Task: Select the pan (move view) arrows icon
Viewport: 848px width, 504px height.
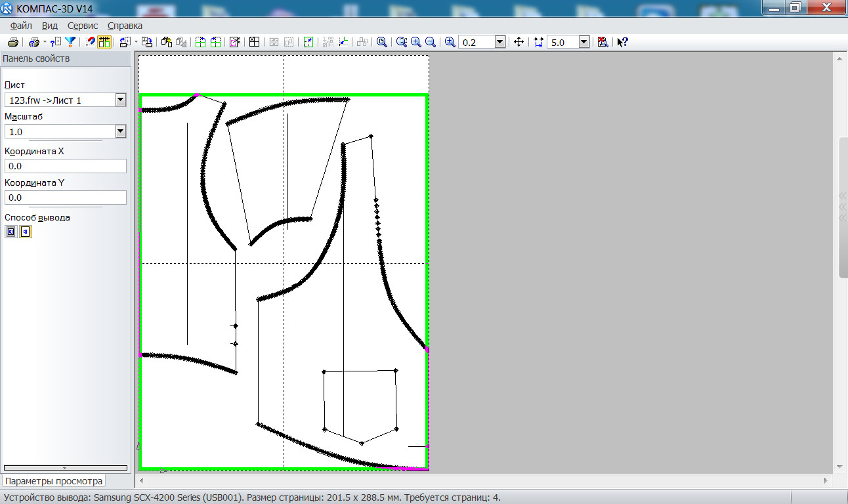Action: pyautogui.click(x=519, y=42)
